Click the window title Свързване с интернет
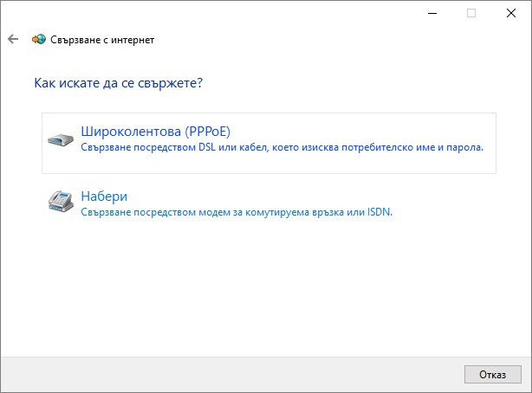This screenshot has height=393, width=532. [x=102, y=40]
